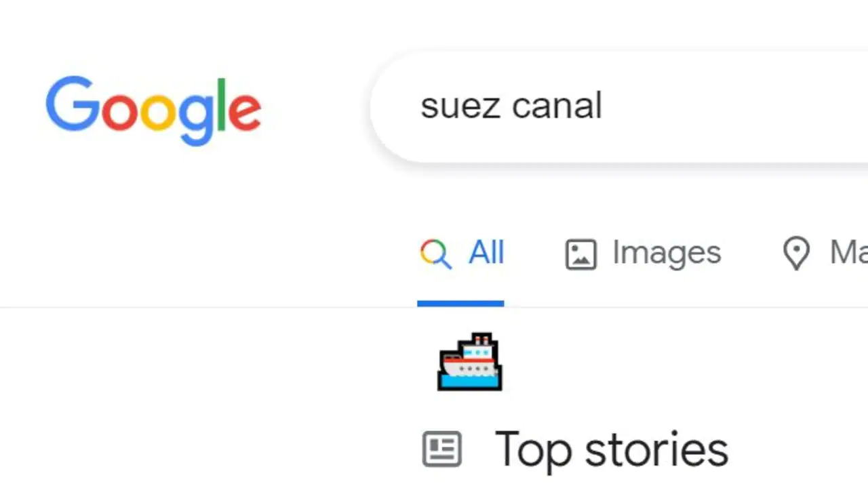868x488 pixels.
Task: Click the Images label text
Action: (666, 252)
